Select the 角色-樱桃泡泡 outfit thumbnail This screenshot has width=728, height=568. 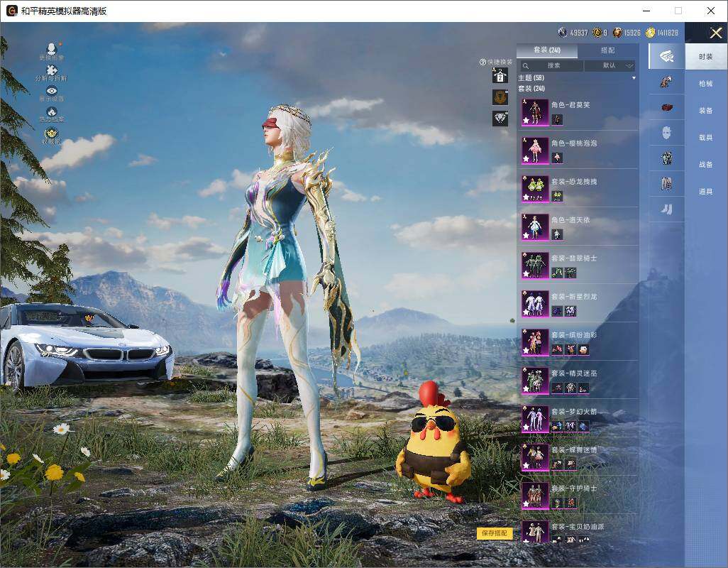pos(535,151)
